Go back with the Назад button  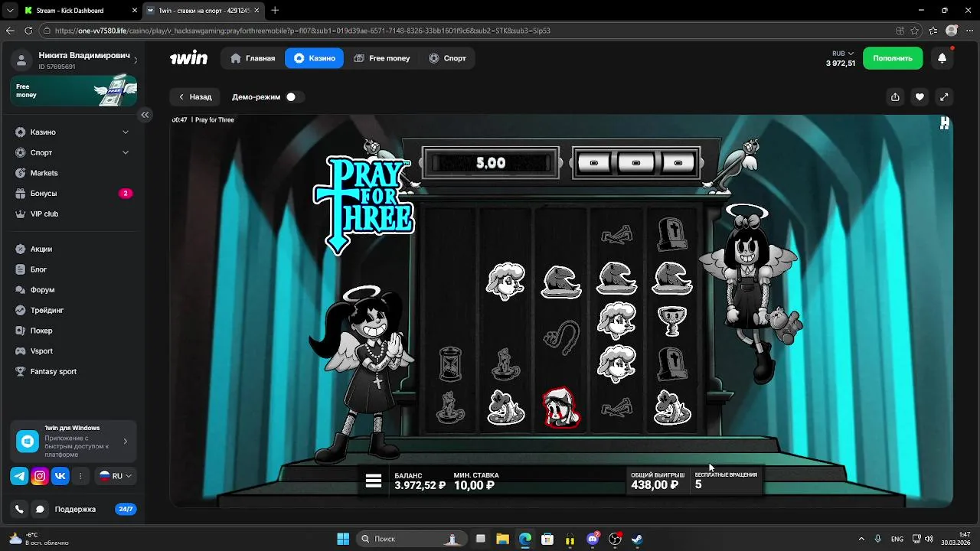point(194,97)
